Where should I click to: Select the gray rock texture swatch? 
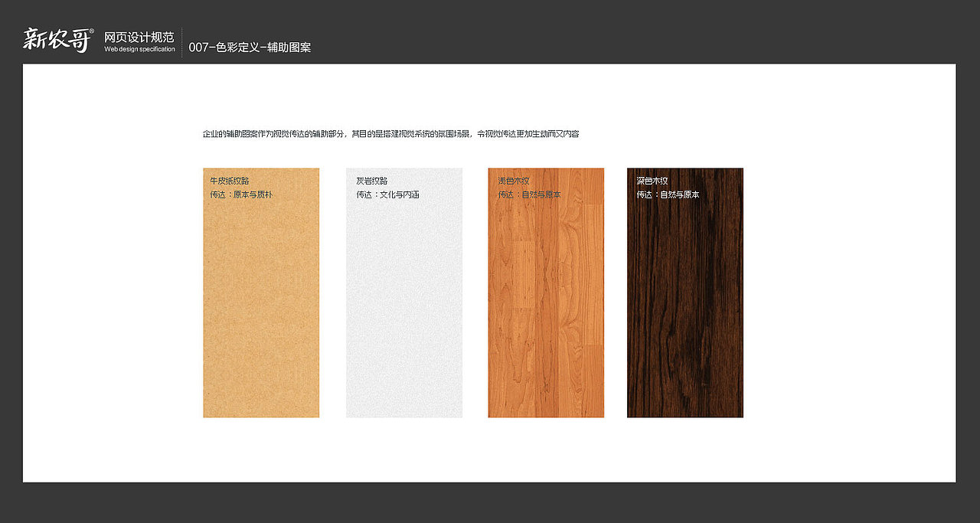(404, 306)
